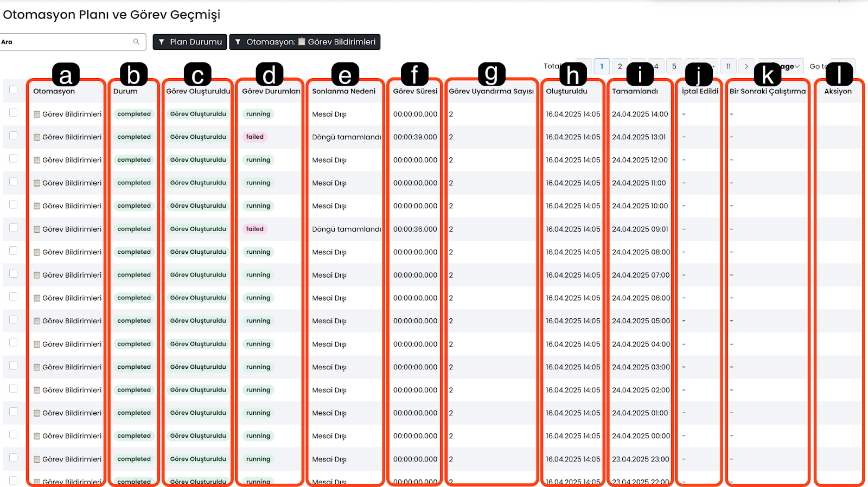Screen dimensions: 868x487
Task: Tick the select-all checkbox in the table header
Action: tap(14, 90)
